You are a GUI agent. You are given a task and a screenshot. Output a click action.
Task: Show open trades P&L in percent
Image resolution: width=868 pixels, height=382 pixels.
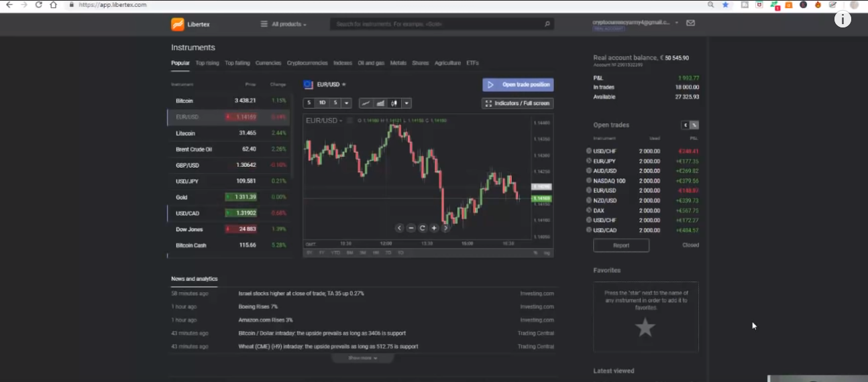[x=694, y=125]
